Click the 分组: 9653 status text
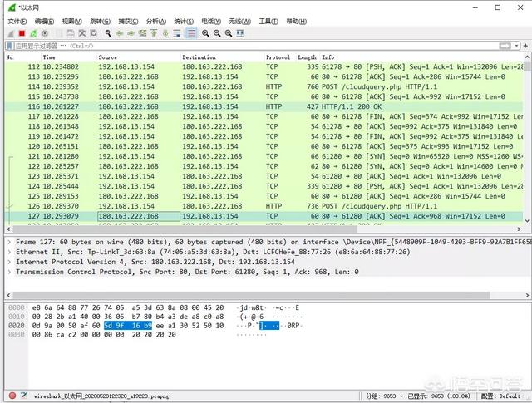532x403 pixels. [x=381, y=396]
